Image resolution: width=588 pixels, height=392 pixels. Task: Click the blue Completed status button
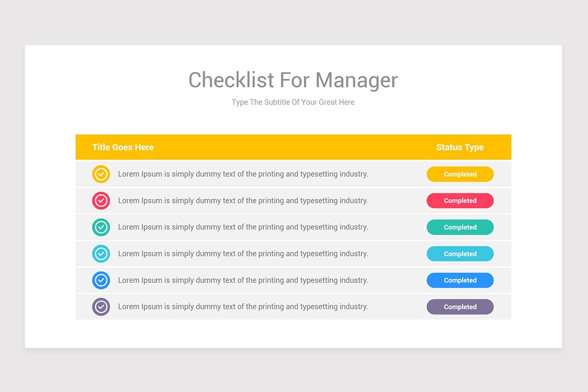coord(460,280)
